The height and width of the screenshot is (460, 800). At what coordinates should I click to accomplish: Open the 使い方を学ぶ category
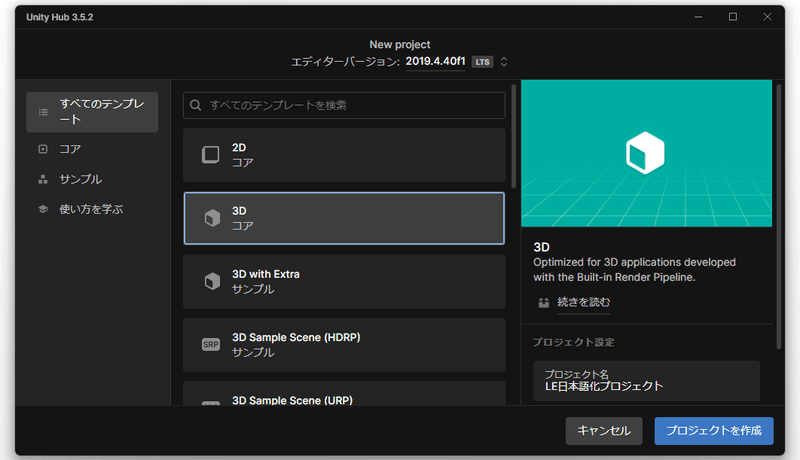[x=91, y=209]
